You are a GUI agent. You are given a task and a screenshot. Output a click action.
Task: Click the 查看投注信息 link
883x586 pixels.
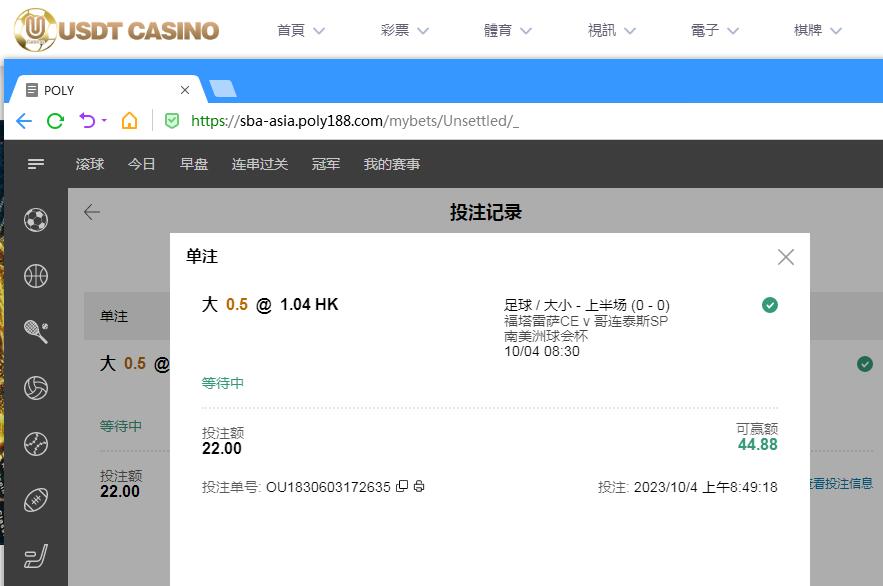pyautogui.click(x=841, y=484)
